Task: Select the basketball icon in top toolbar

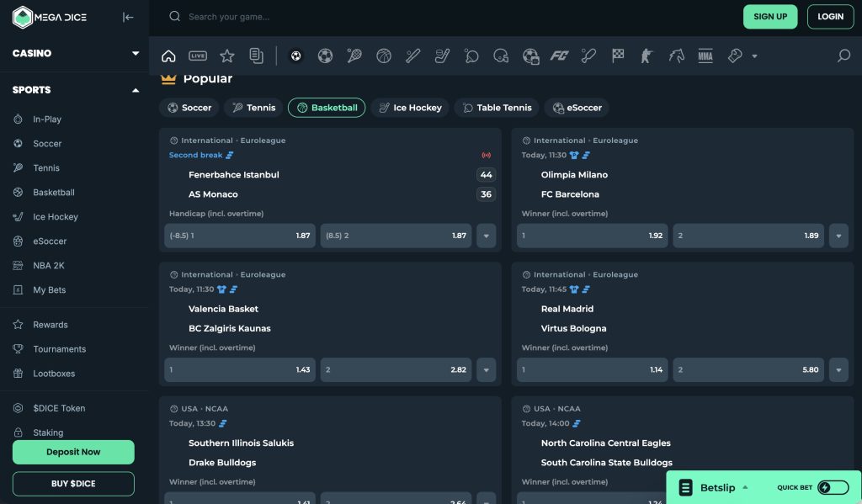Action: tap(384, 56)
